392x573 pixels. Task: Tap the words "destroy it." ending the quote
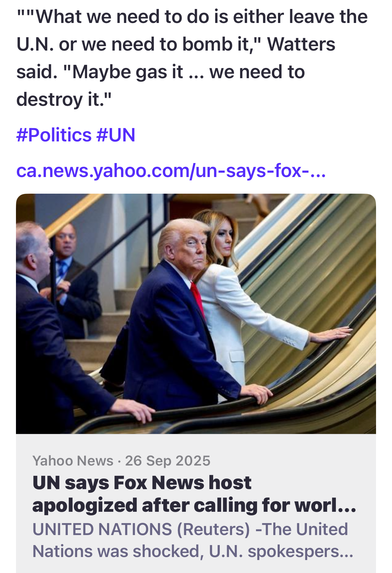pos(64,99)
